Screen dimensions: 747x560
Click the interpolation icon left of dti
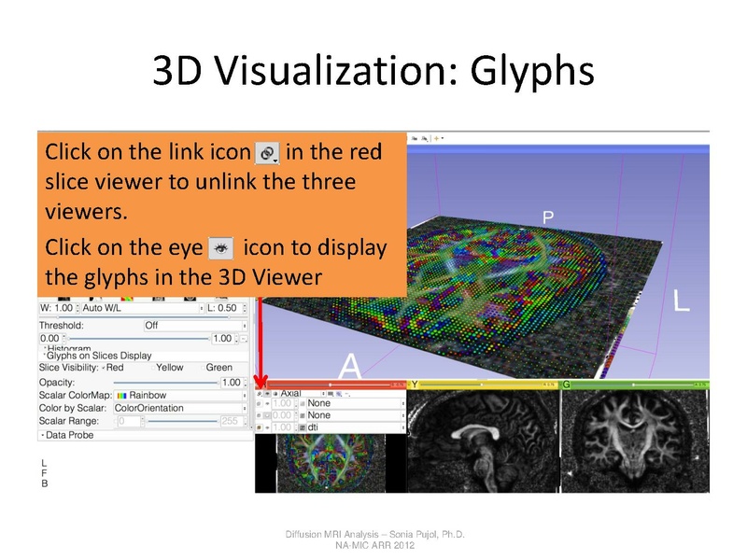click(303, 427)
